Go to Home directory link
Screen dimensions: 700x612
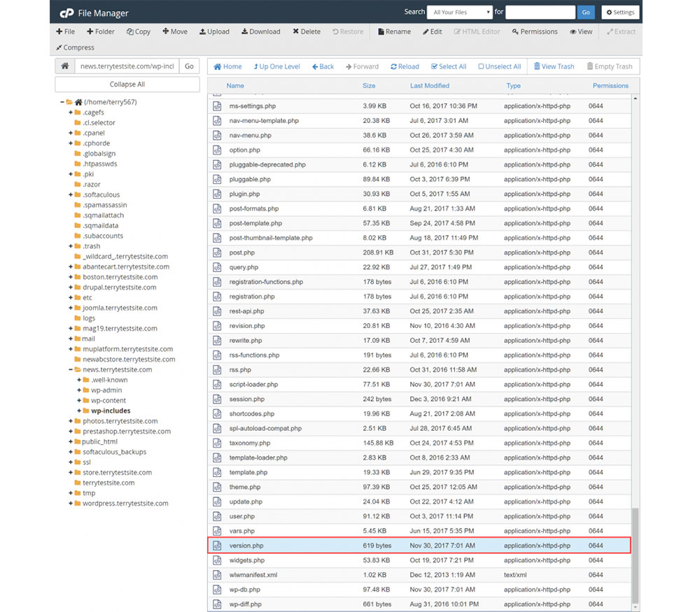[x=227, y=66]
